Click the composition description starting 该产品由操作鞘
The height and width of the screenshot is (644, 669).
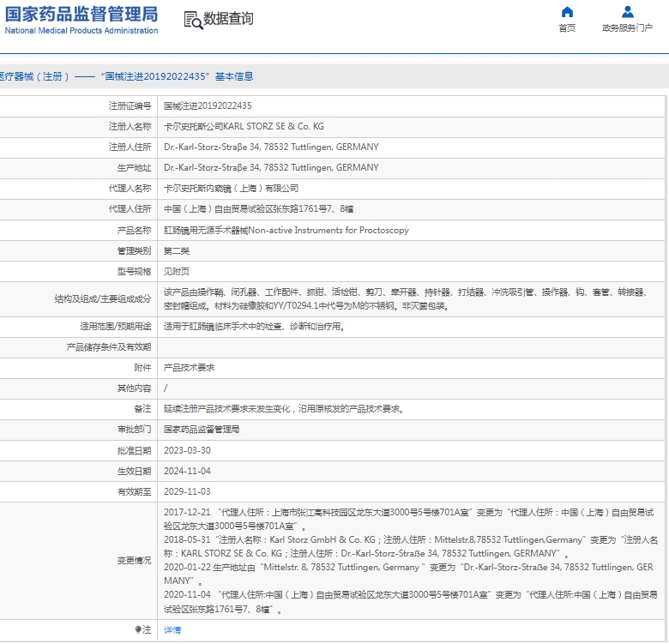coord(407,299)
